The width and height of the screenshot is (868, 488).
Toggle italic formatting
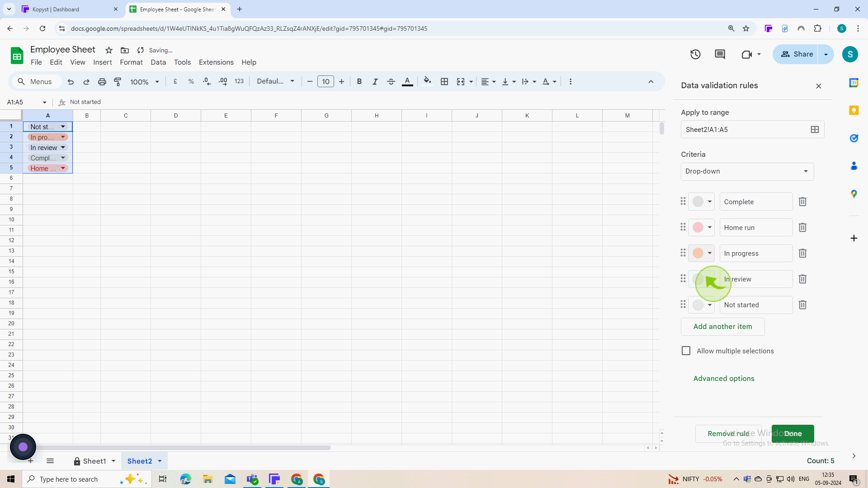click(375, 82)
